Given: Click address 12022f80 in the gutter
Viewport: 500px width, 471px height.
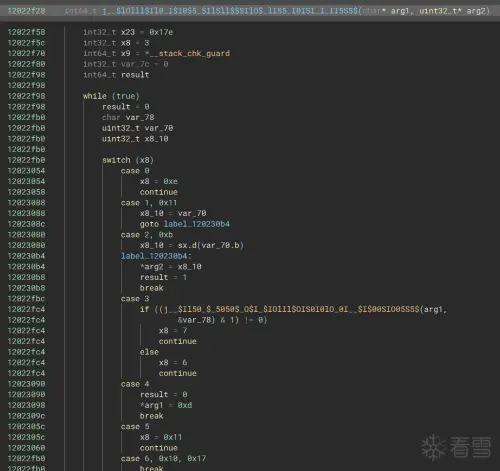Looking at the screenshot, I should (x=26, y=64).
